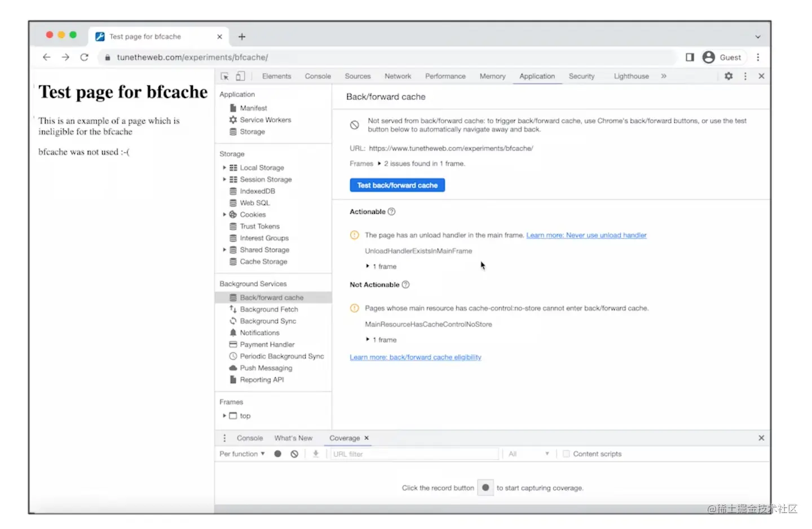Select Trust Tokens item
This screenshot has width=812, height=529.
259,226
